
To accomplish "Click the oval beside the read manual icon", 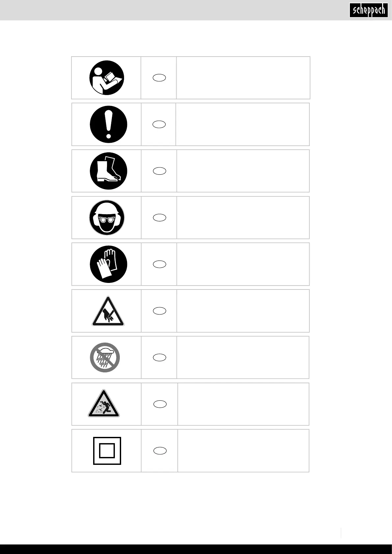I will (x=159, y=78).
